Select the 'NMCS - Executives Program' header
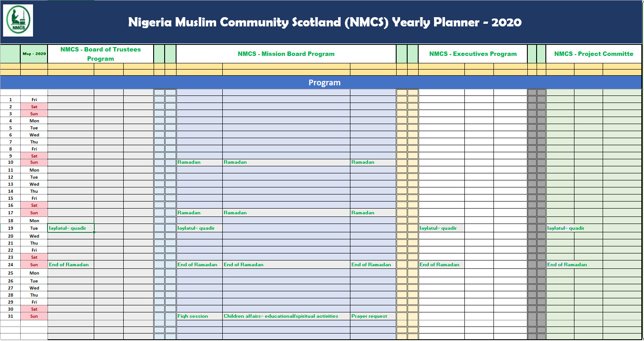The image size is (644, 341). (x=472, y=54)
